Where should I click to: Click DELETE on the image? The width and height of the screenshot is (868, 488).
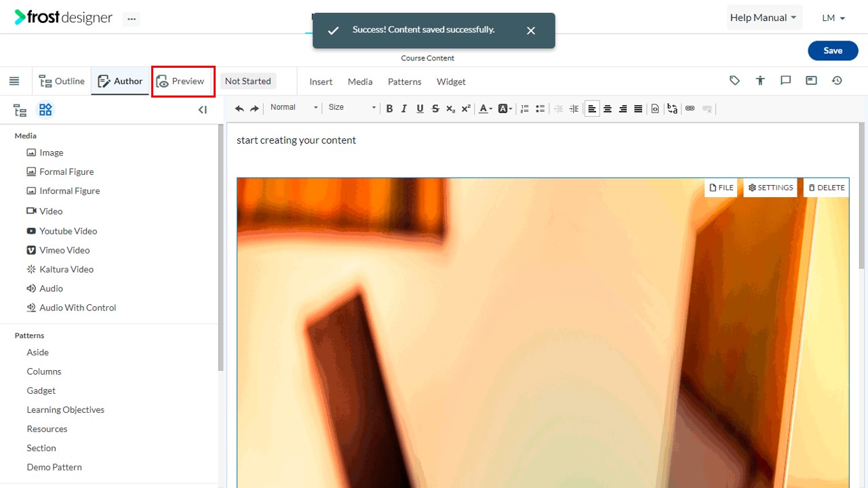tap(827, 188)
